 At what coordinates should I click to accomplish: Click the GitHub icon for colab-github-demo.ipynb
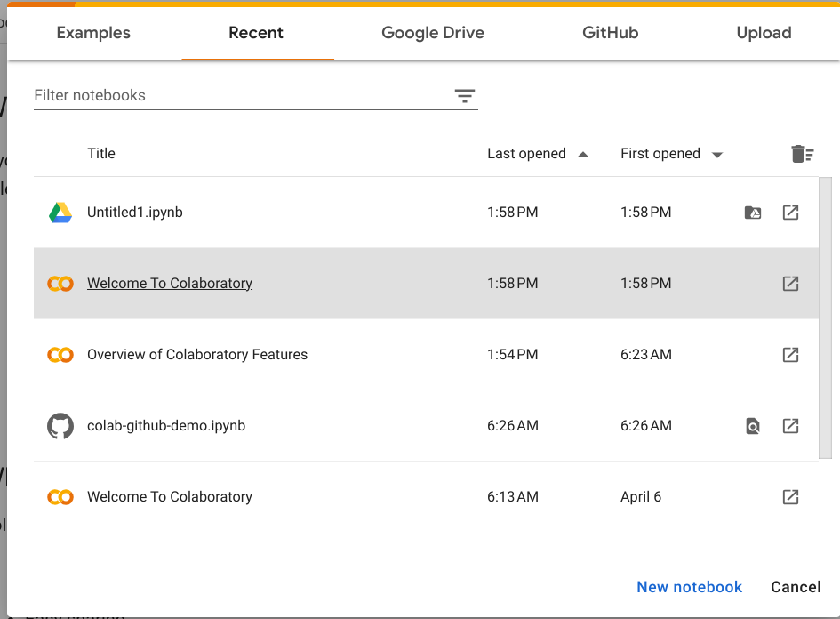tap(60, 425)
